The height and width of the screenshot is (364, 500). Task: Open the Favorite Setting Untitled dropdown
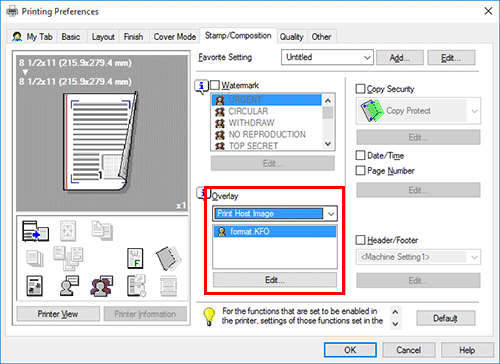point(327,57)
